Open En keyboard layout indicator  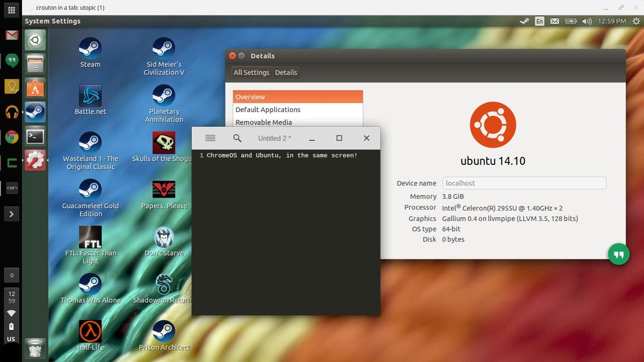tap(539, 21)
